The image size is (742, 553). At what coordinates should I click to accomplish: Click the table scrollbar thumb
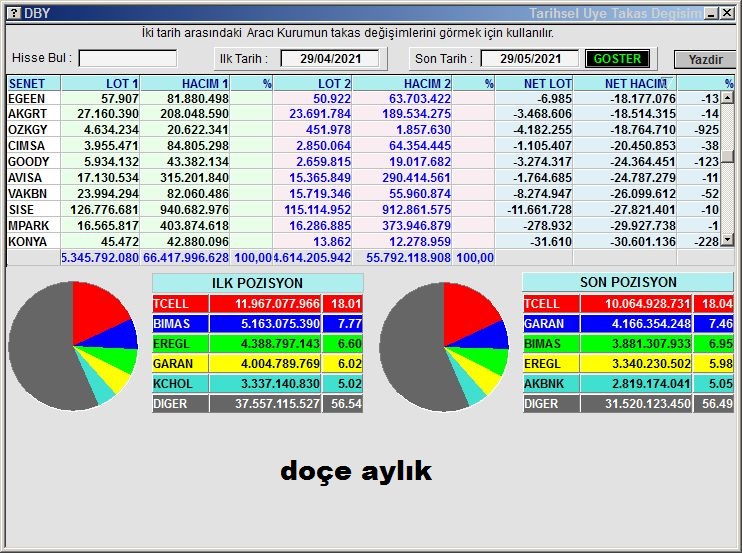(727, 156)
